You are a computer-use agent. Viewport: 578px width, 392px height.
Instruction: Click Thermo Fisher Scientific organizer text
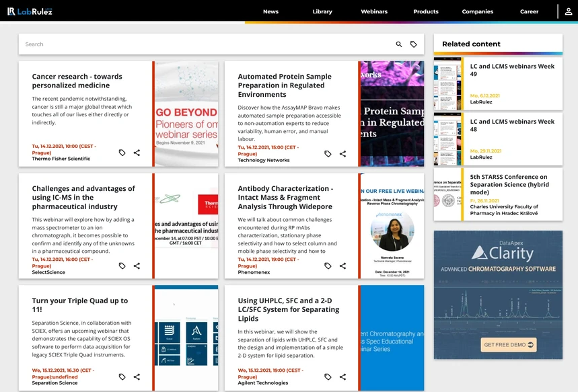coord(61,159)
